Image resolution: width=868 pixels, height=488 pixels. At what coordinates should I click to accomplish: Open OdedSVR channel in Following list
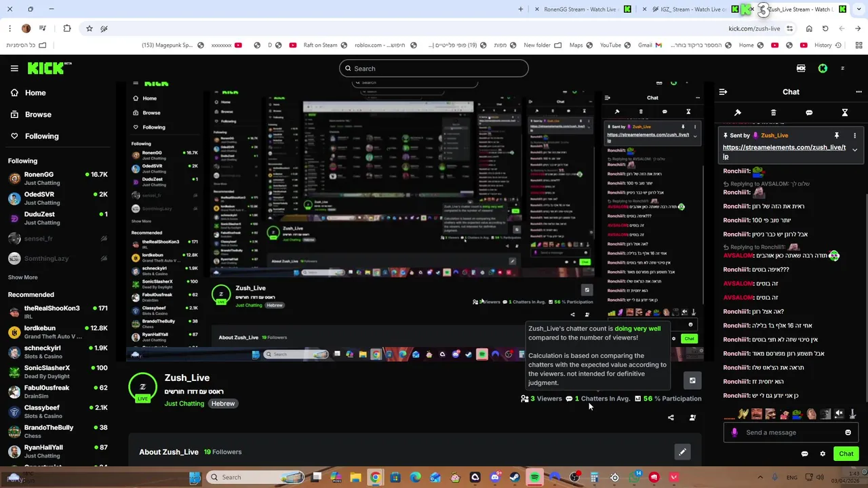coord(58,198)
